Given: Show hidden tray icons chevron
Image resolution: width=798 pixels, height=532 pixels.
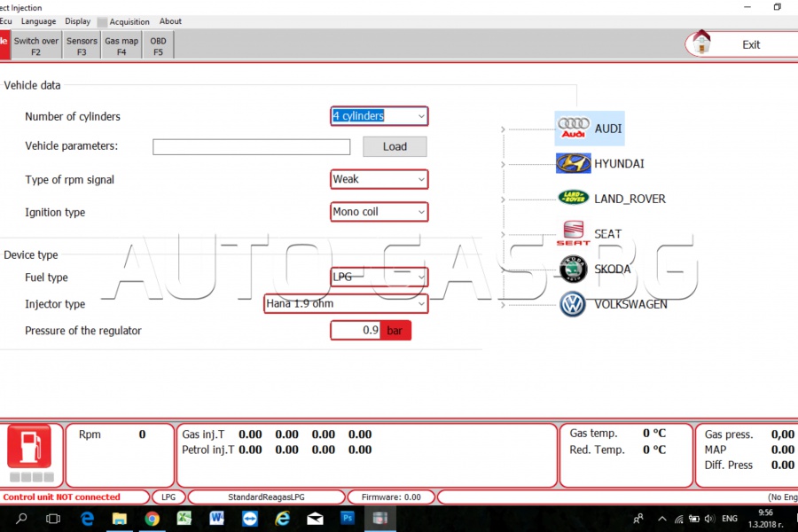Looking at the screenshot, I should [x=662, y=519].
